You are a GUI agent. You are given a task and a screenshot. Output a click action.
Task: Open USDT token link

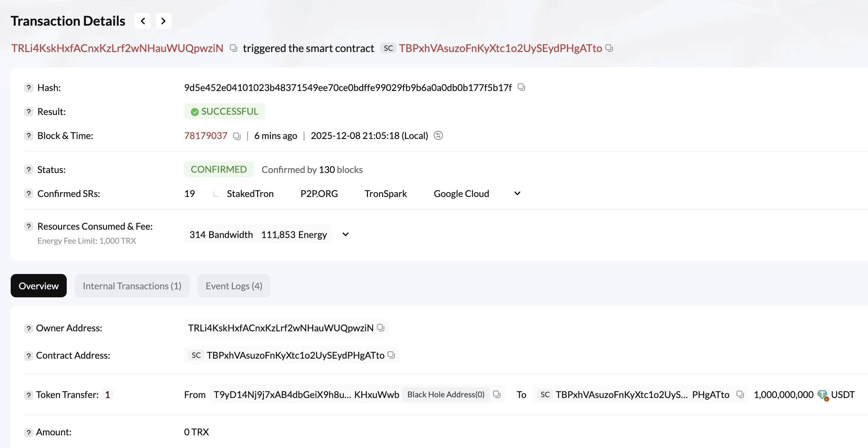coord(842,394)
